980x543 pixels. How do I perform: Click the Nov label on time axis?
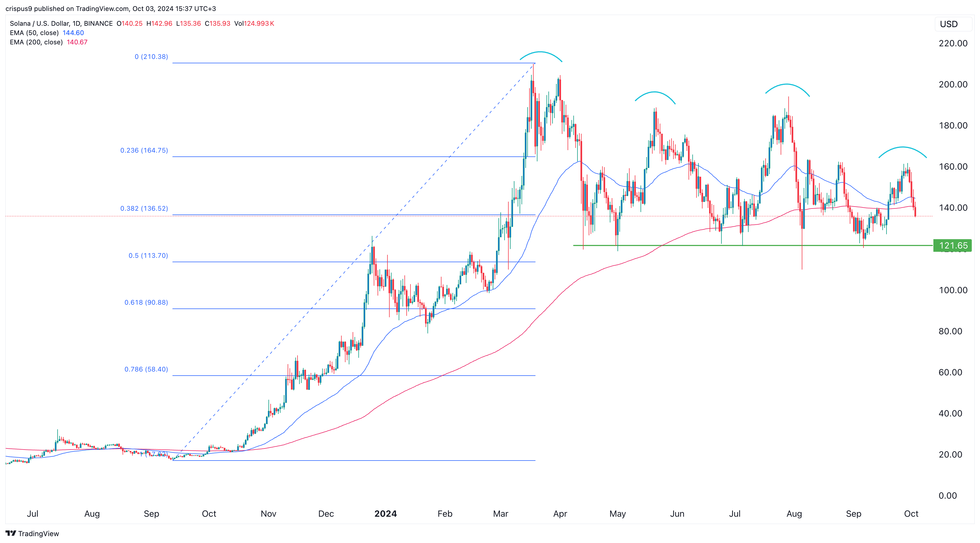pos(268,514)
